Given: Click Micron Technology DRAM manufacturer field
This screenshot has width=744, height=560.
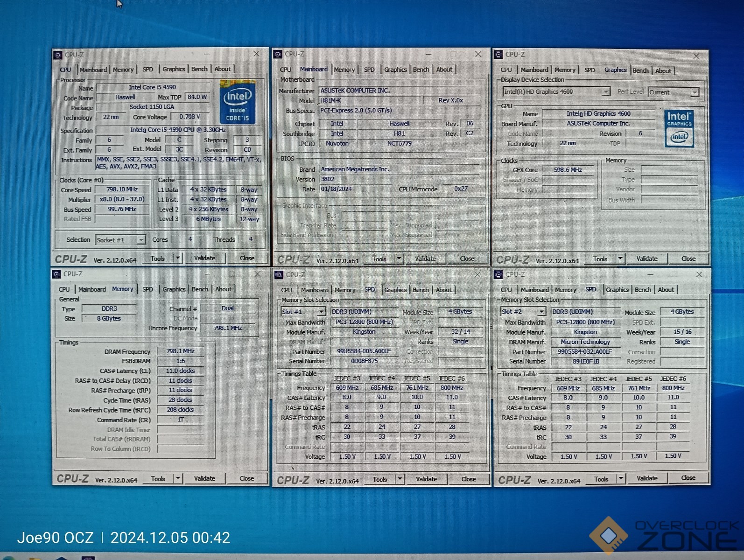Looking at the screenshot, I should [x=586, y=342].
